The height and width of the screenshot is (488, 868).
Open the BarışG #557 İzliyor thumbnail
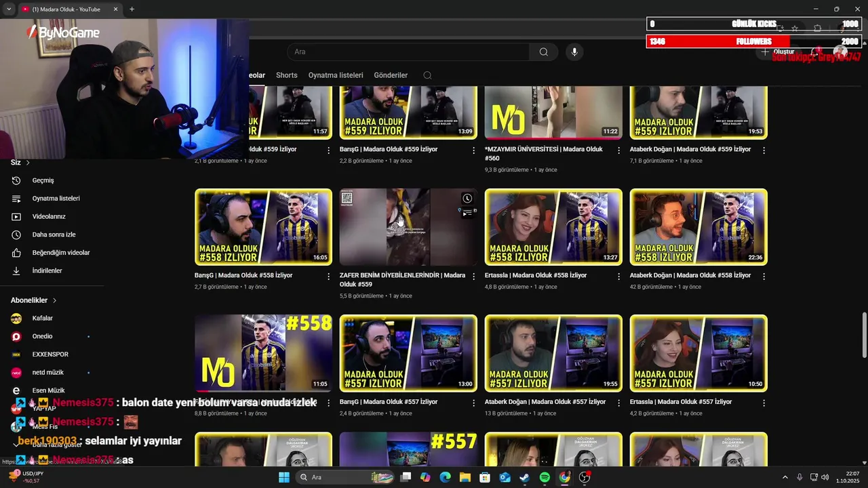(408, 353)
